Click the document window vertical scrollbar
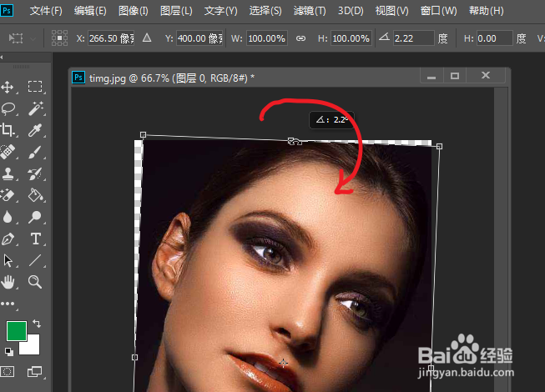The width and height of the screenshot is (545, 392). point(501,239)
